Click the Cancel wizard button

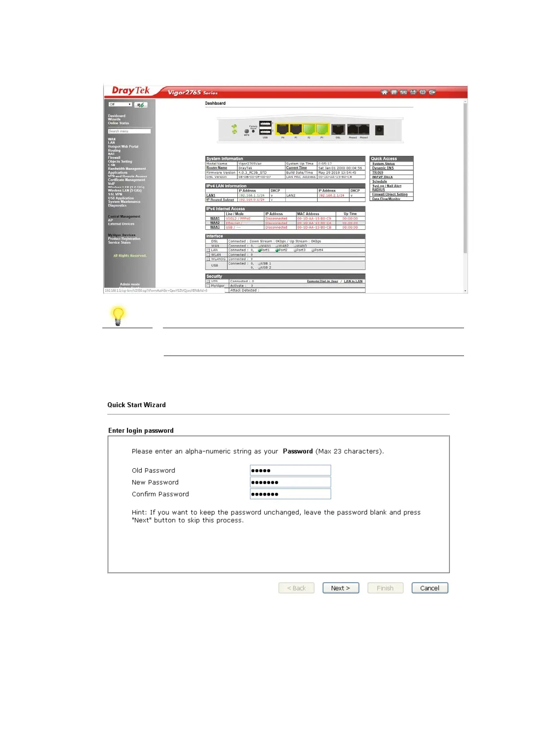pyautogui.click(x=429, y=588)
